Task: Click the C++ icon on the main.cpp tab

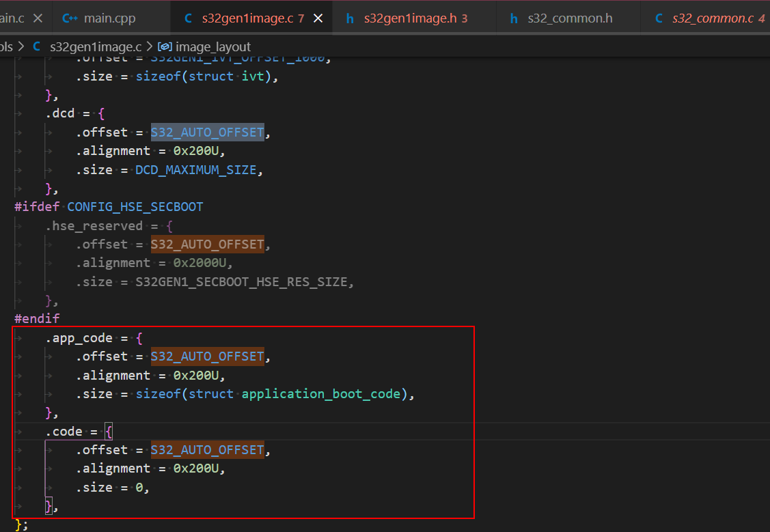Action: (x=70, y=18)
